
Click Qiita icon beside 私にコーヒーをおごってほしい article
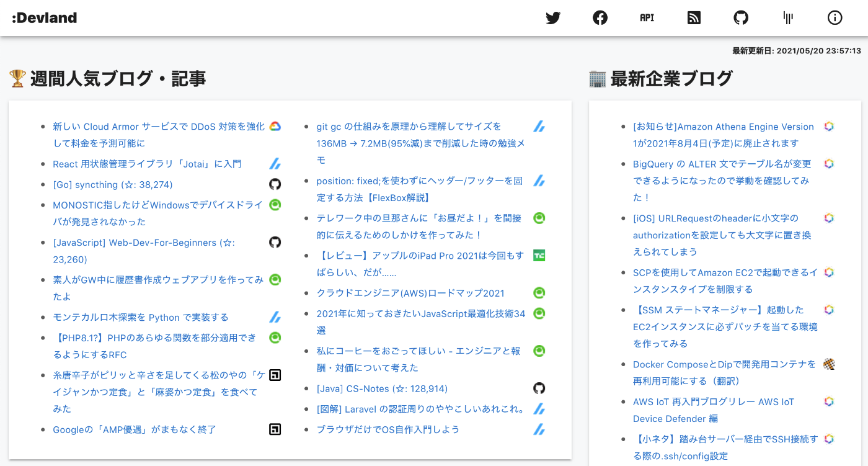tap(539, 351)
